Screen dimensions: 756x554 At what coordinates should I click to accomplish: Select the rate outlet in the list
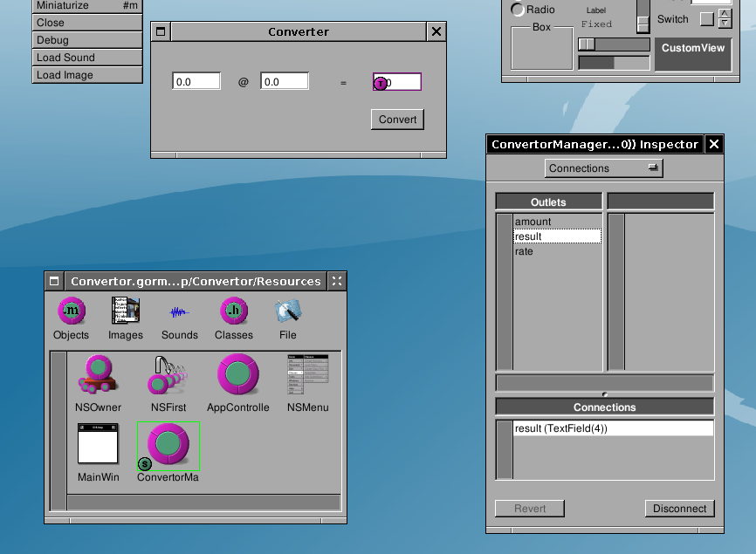524,251
